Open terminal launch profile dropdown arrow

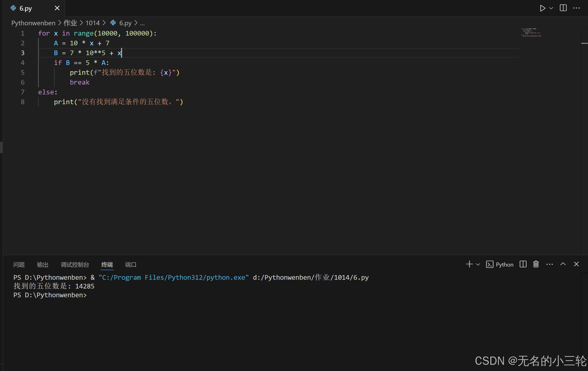478,265
